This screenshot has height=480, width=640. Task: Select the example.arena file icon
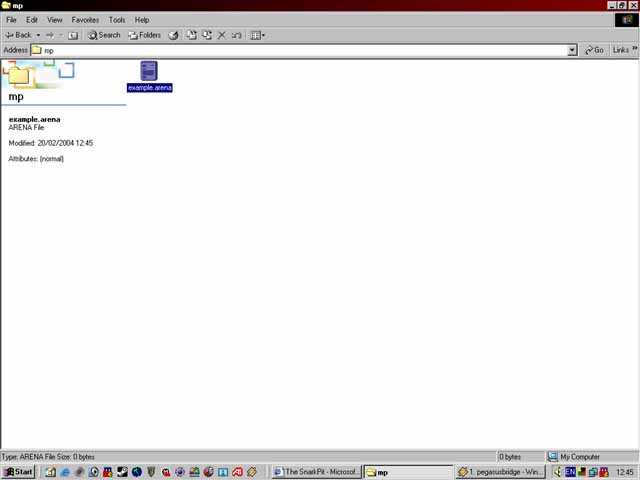pyautogui.click(x=149, y=71)
